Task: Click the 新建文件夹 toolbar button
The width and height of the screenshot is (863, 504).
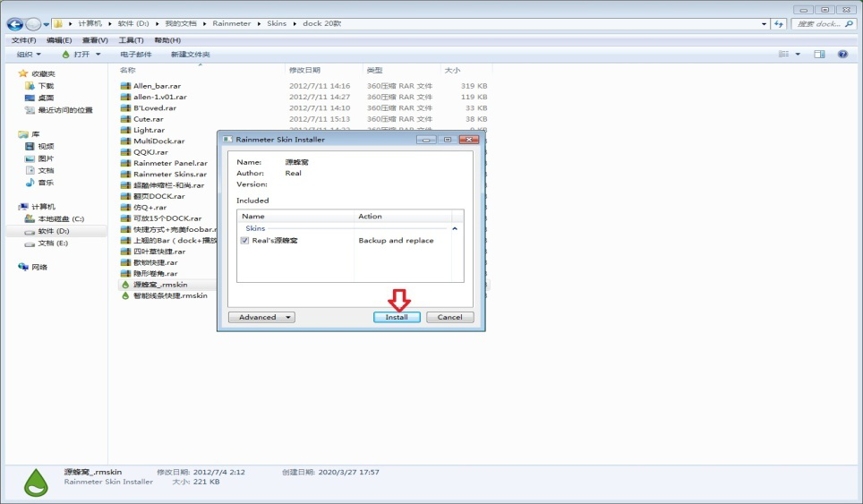Action: pos(191,55)
